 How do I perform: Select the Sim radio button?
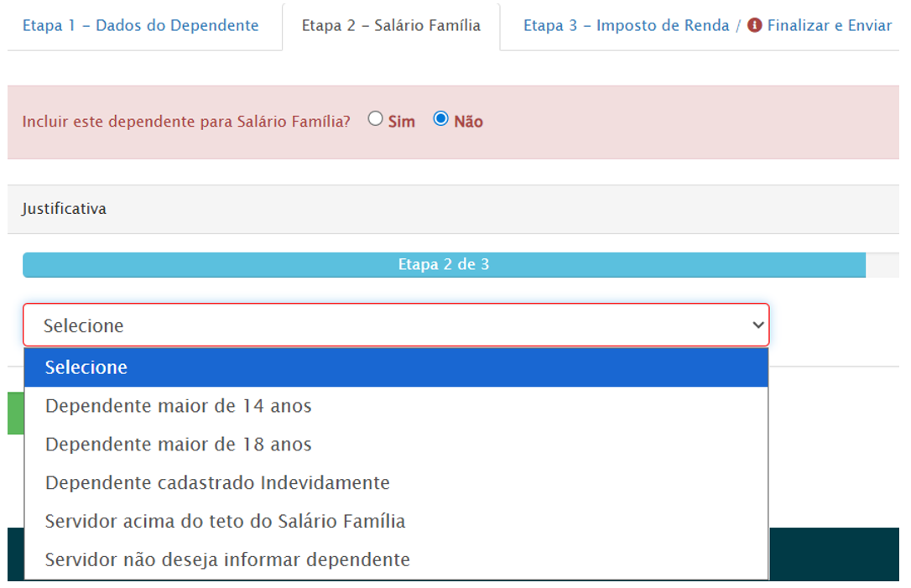pyautogui.click(x=376, y=119)
